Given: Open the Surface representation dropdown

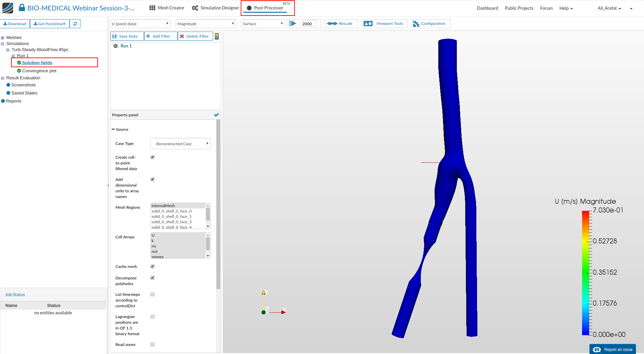Looking at the screenshot, I should coord(263,24).
